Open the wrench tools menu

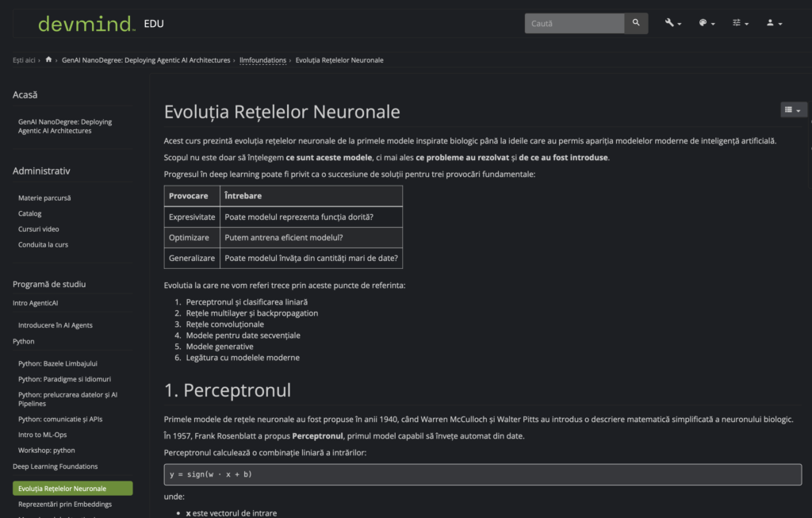pos(672,23)
